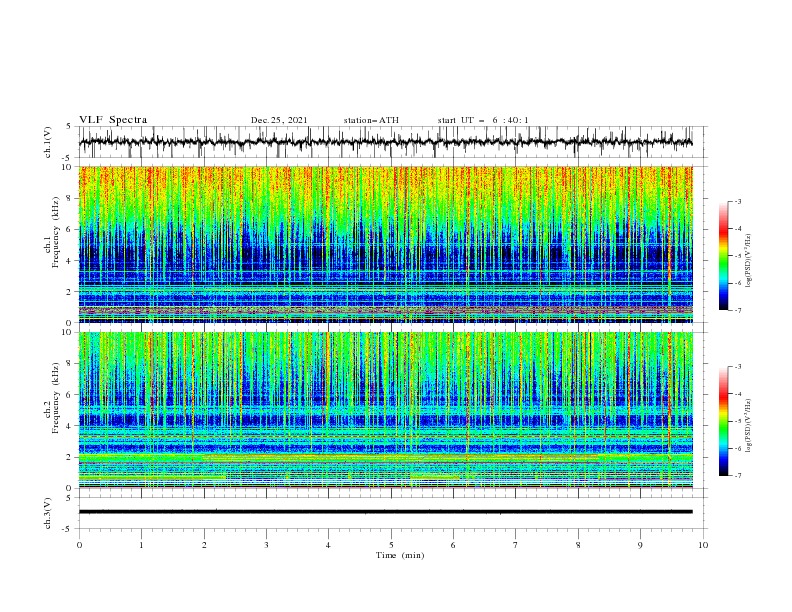Image resolution: width=792 pixels, height=612 pixels.
Task: Click the ch.3(V) axis label
Action: [x=48, y=513]
